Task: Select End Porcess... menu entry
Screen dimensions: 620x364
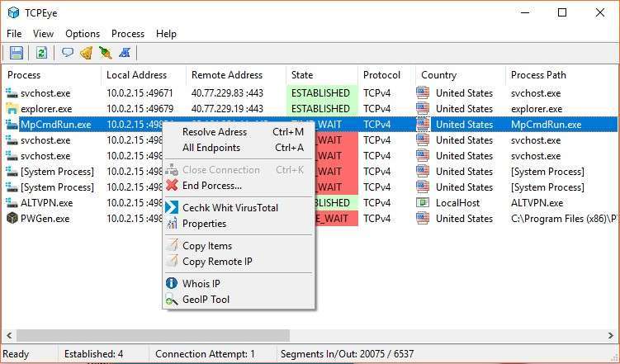Action: (239, 185)
